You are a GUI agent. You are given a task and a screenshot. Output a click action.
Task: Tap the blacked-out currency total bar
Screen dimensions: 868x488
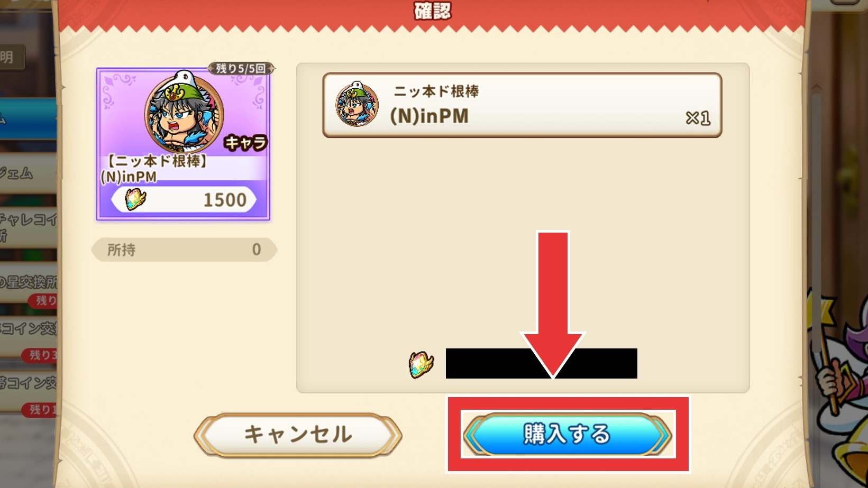click(x=541, y=363)
